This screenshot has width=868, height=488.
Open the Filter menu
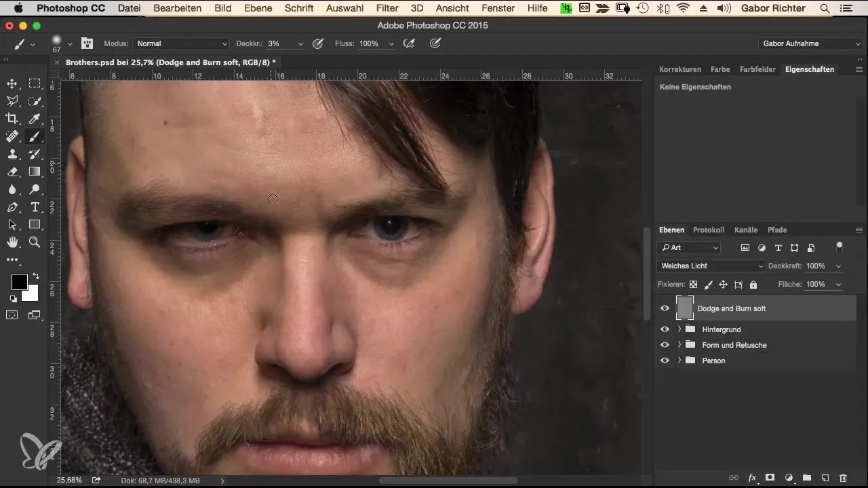click(387, 8)
